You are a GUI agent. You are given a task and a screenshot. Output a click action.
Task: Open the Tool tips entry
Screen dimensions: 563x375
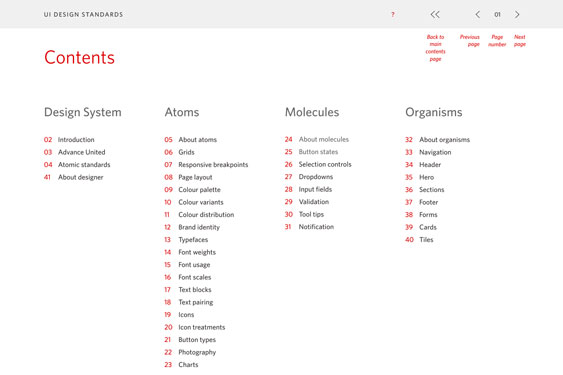304,214
